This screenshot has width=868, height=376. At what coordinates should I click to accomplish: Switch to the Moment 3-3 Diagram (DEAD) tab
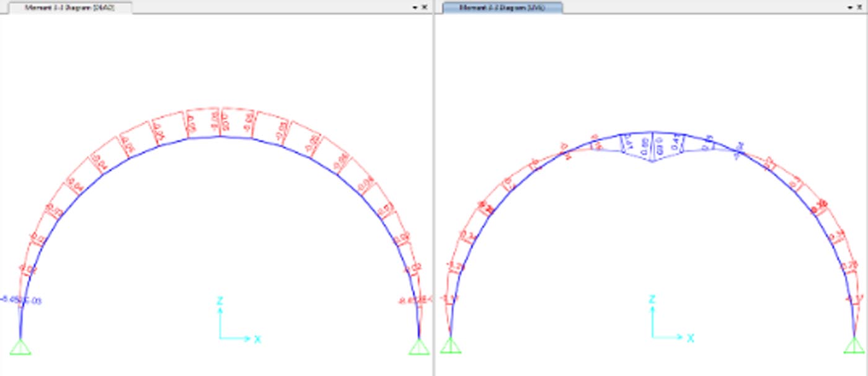(x=69, y=7)
